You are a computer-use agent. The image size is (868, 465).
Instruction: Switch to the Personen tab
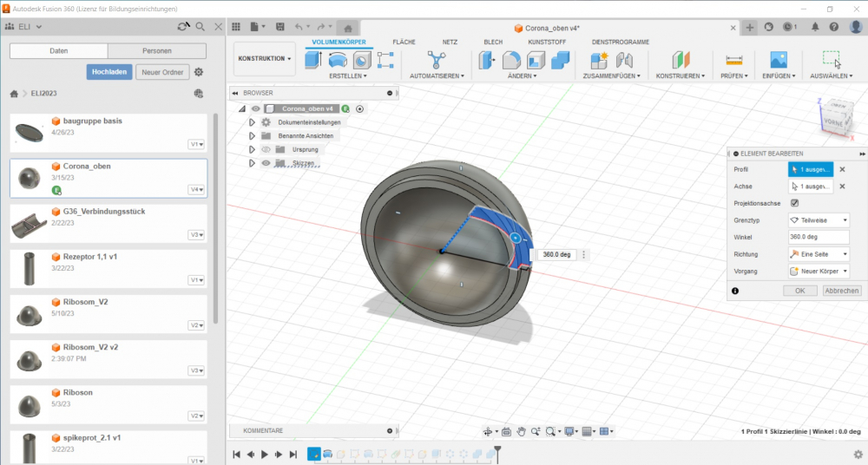coord(157,51)
